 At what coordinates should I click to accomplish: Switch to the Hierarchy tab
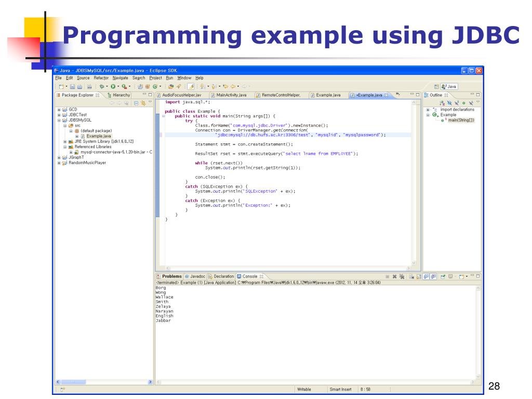(x=119, y=96)
